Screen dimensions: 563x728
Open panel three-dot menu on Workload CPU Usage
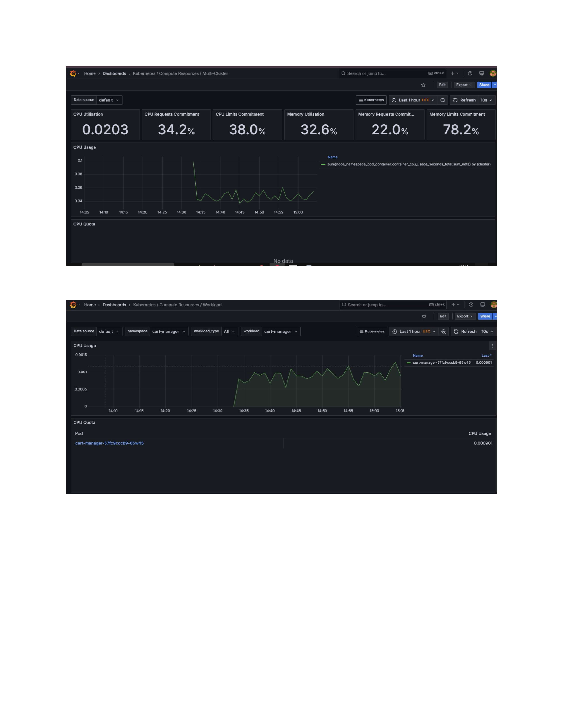[x=492, y=346]
